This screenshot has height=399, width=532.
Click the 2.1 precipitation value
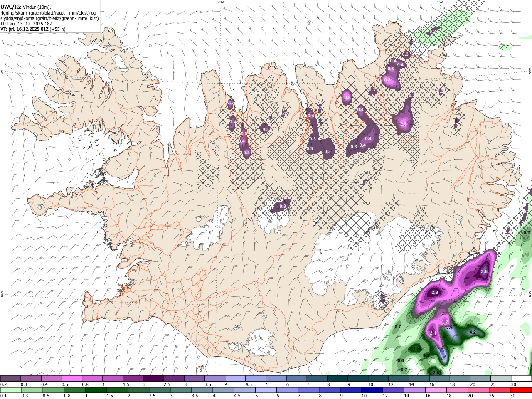(433, 333)
